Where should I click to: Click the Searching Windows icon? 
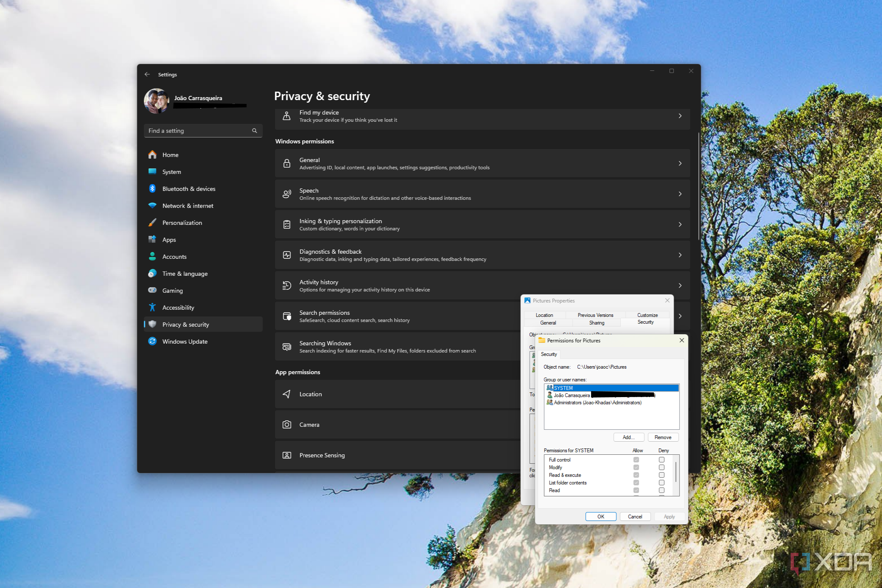click(287, 347)
